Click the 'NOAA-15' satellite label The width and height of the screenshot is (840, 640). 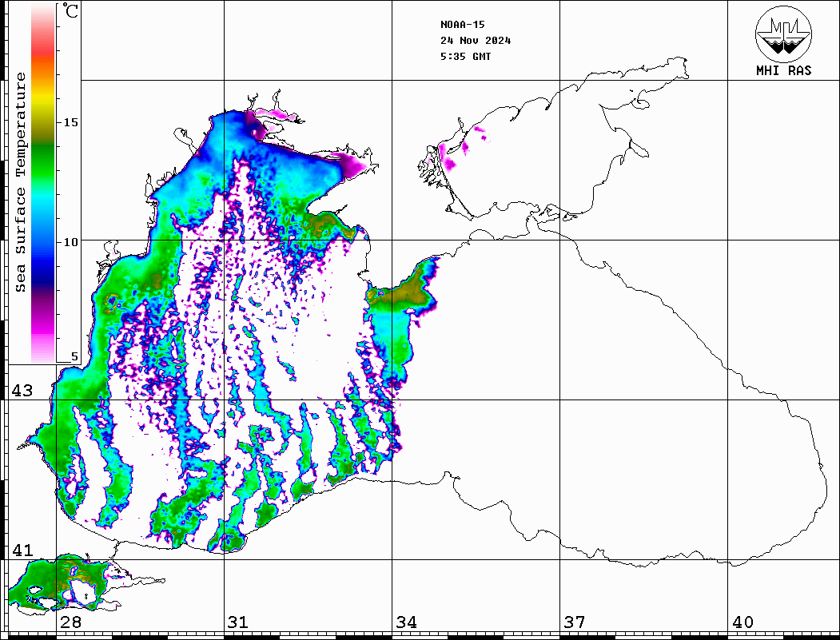[x=462, y=25]
